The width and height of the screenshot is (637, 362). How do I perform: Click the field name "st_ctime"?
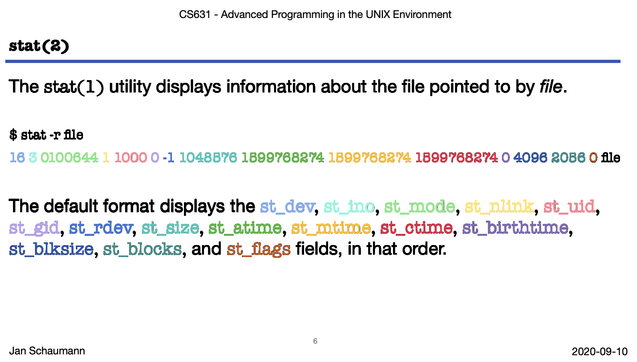pyautogui.click(x=416, y=228)
